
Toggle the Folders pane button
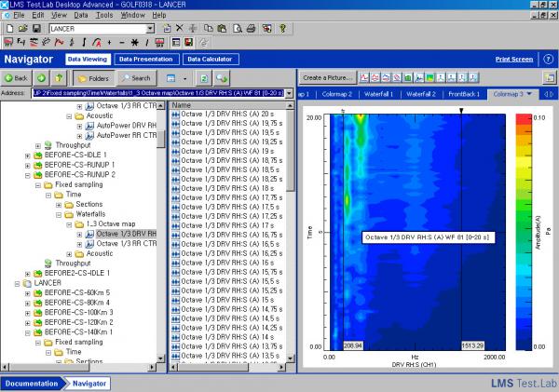(94, 78)
